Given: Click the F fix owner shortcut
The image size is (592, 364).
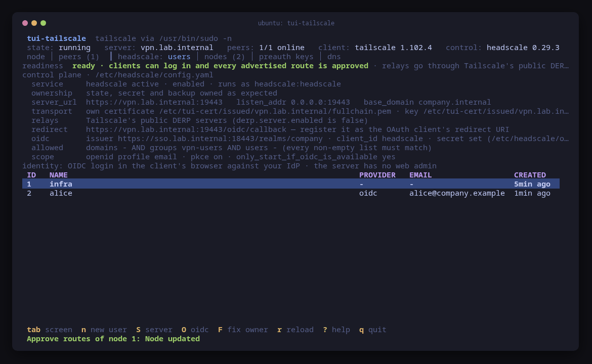Looking at the screenshot, I should [243, 330].
